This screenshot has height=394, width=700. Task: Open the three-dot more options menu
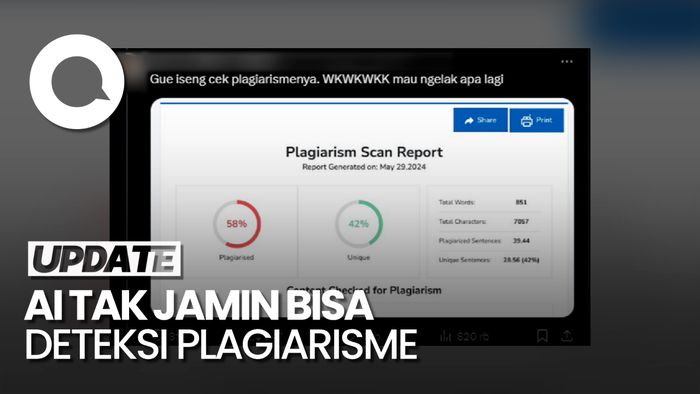click(567, 62)
